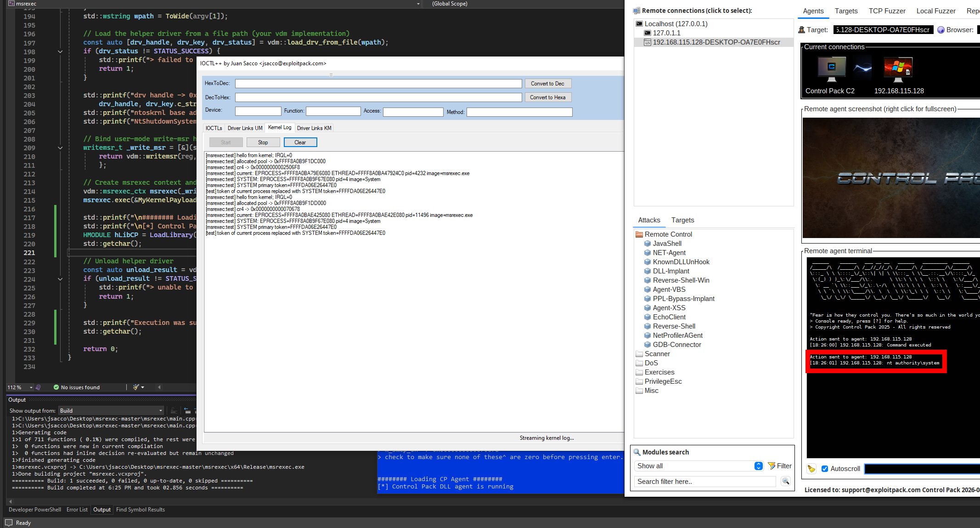Open the Show output from Build dropdown
Screen dimensions: 980x528
tap(159, 410)
